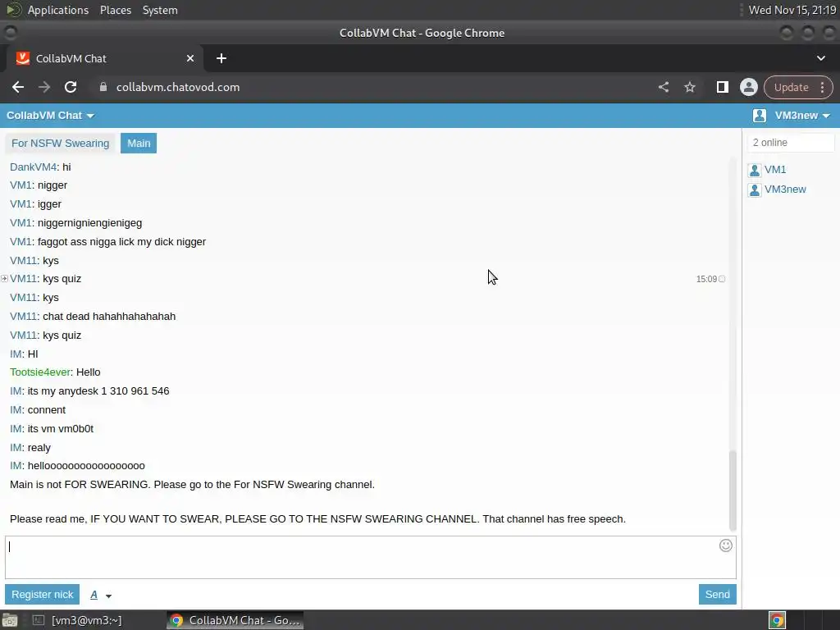
Task: Go back in Chrome
Action: [18, 87]
